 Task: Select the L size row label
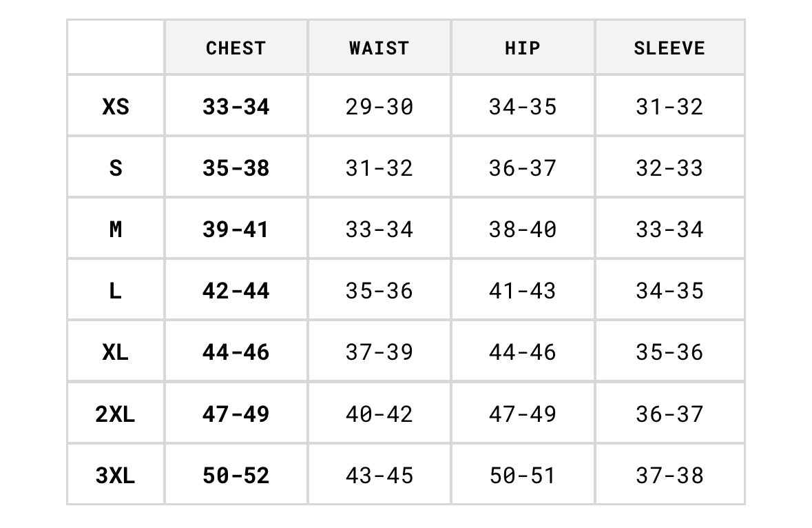coord(116,291)
